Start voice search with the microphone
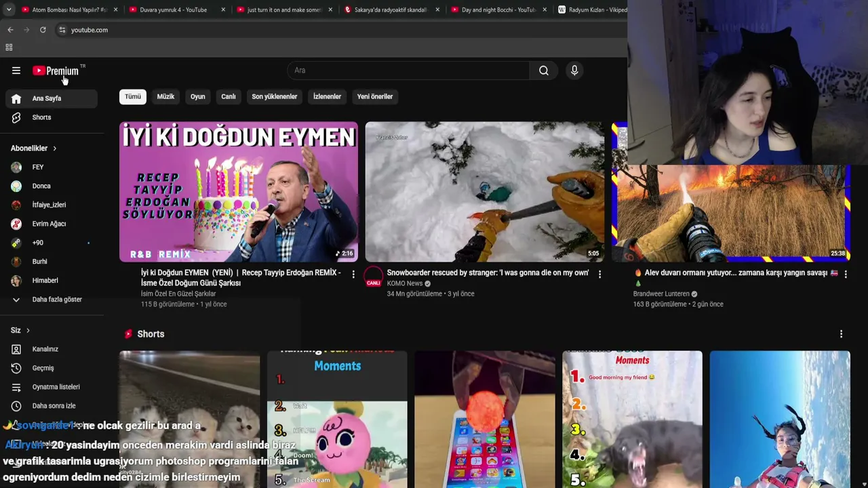 coord(574,70)
